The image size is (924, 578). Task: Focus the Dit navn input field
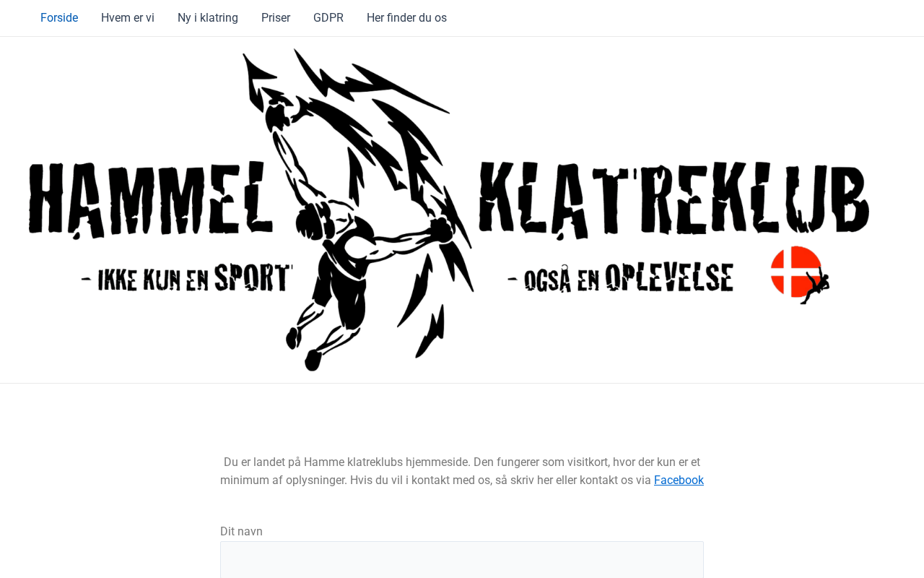pyautogui.click(x=462, y=560)
